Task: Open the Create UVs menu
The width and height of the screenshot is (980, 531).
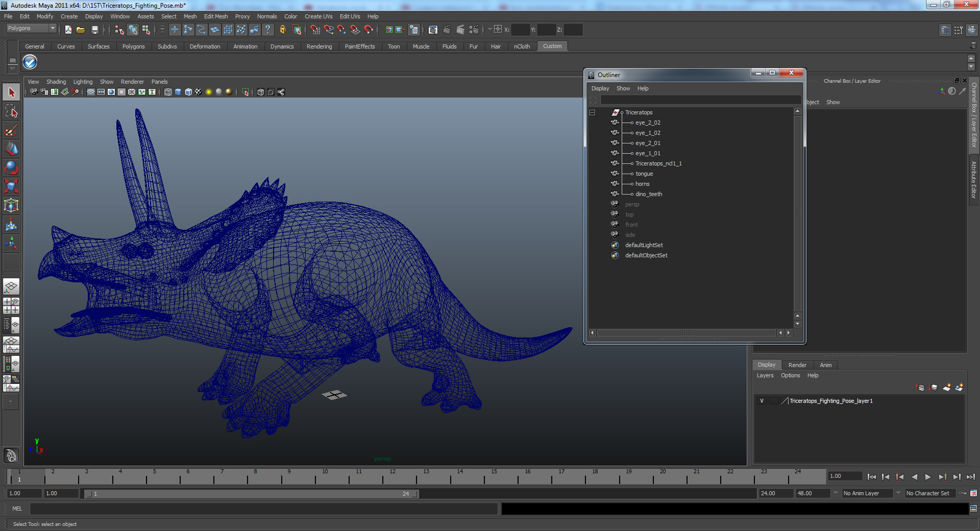Action: 318,16
